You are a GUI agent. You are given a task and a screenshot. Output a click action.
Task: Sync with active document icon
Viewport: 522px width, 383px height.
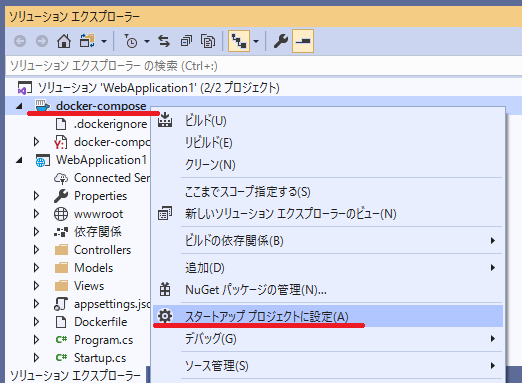pos(164,41)
